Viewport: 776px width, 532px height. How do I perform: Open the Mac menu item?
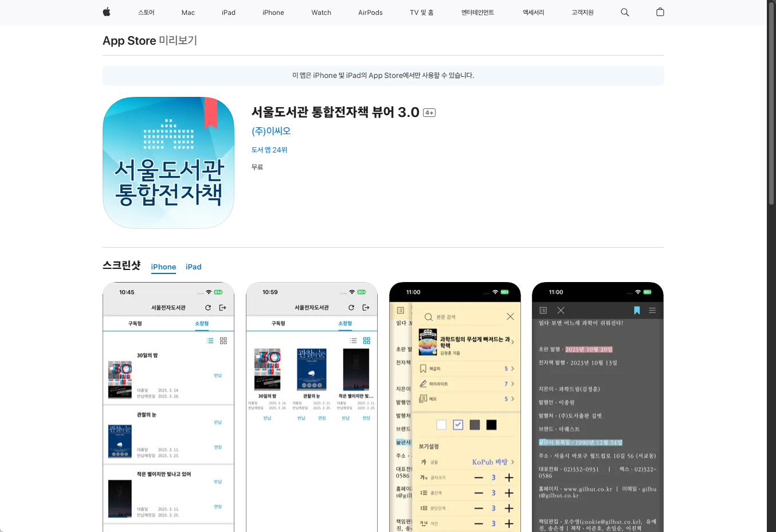(x=188, y=12)
